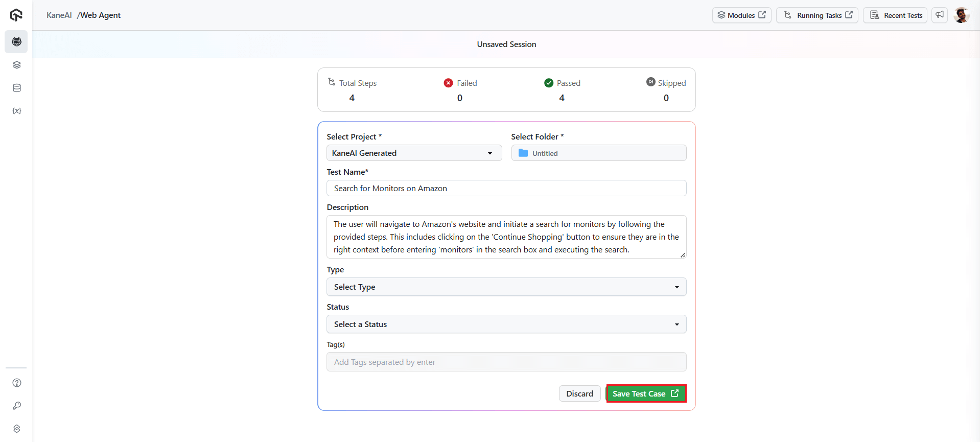This screenshot has width=980, height=442.
Task: Open the Untitled folder selector
Action: point(598,153)
